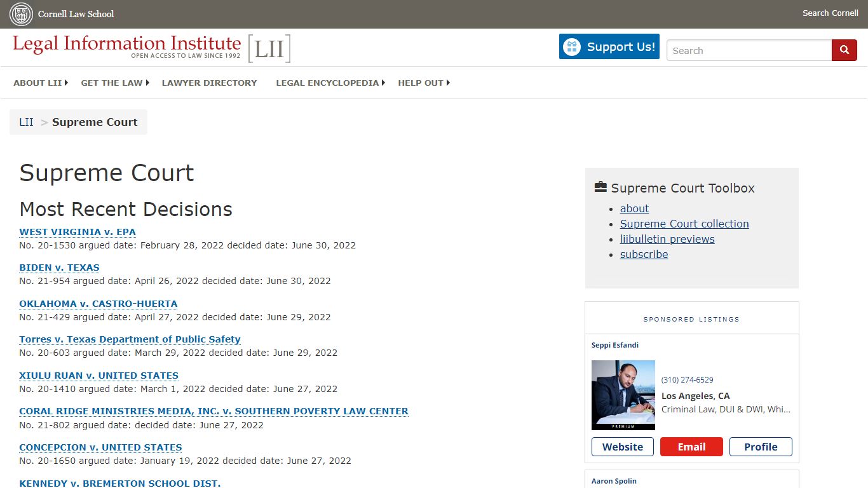
Task: Open XIULU RUAN v. UNITED STATES decision
Action: 98,376
